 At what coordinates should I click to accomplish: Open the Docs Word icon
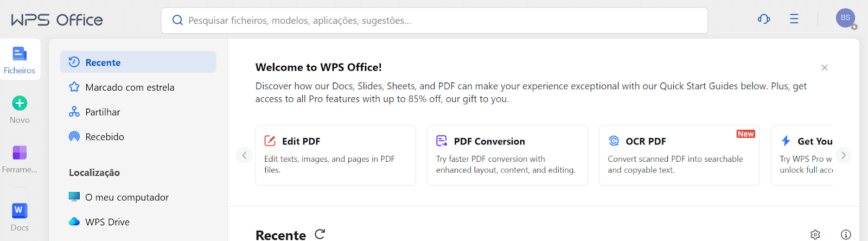pyautogui.click(x=20, y=210)
